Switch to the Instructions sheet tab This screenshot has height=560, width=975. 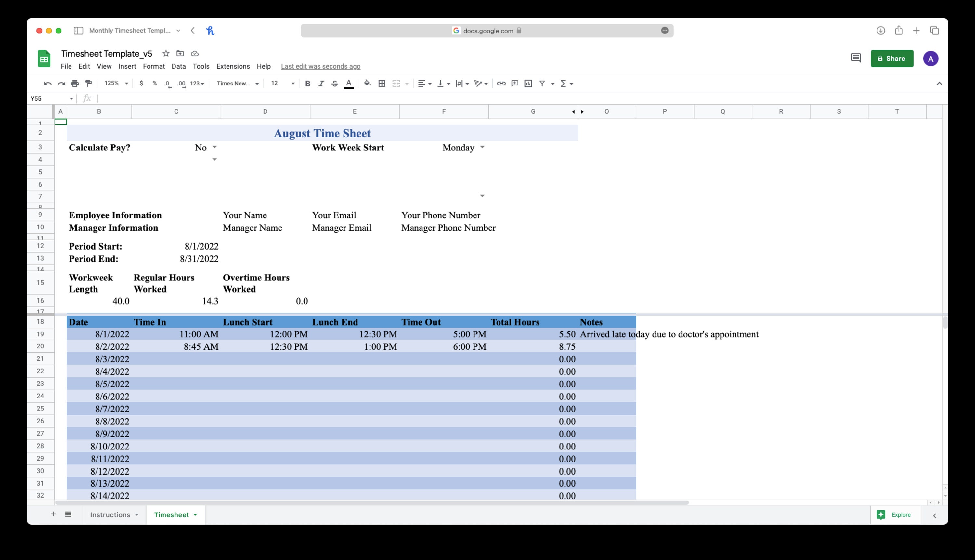[x=110, y=514]
